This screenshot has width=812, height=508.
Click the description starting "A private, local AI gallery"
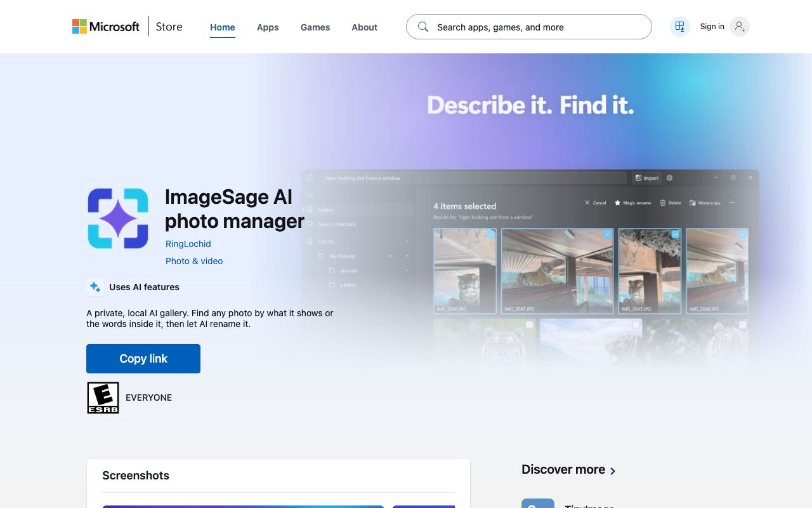tap(210, 318)
